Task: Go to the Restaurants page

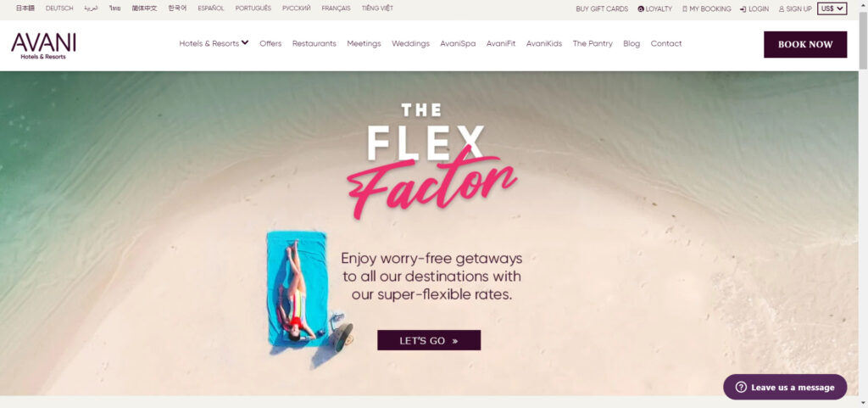Action: 314,44
